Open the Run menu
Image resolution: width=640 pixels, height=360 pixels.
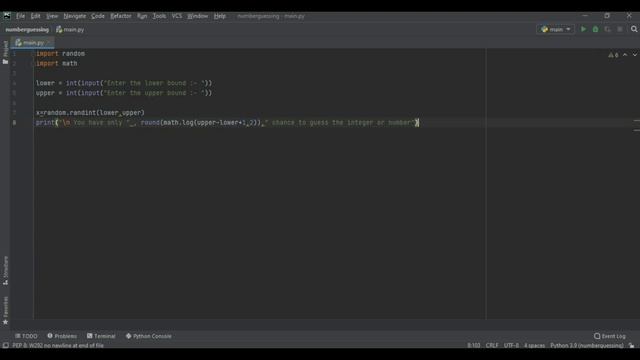click(x=142, y=16)
